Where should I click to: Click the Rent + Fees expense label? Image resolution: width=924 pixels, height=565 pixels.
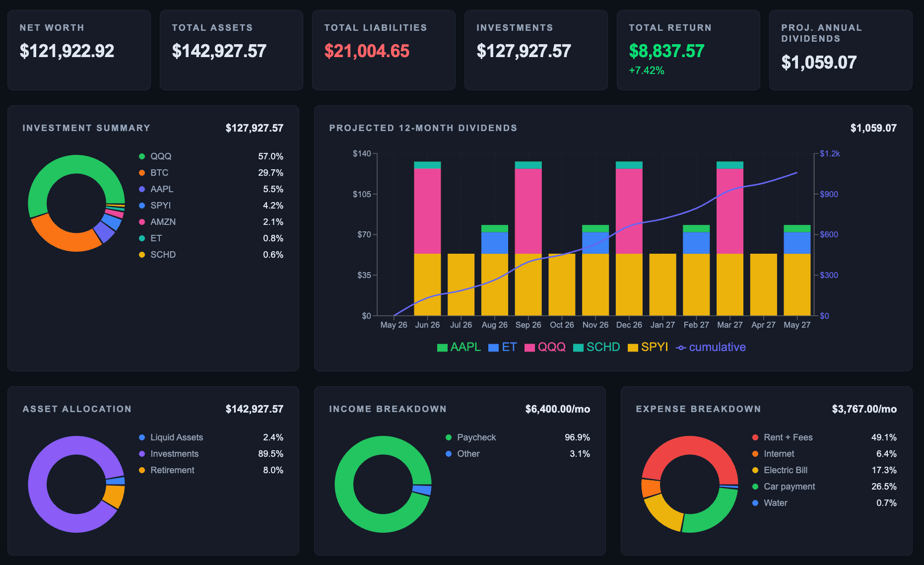(x=788, y=437)
